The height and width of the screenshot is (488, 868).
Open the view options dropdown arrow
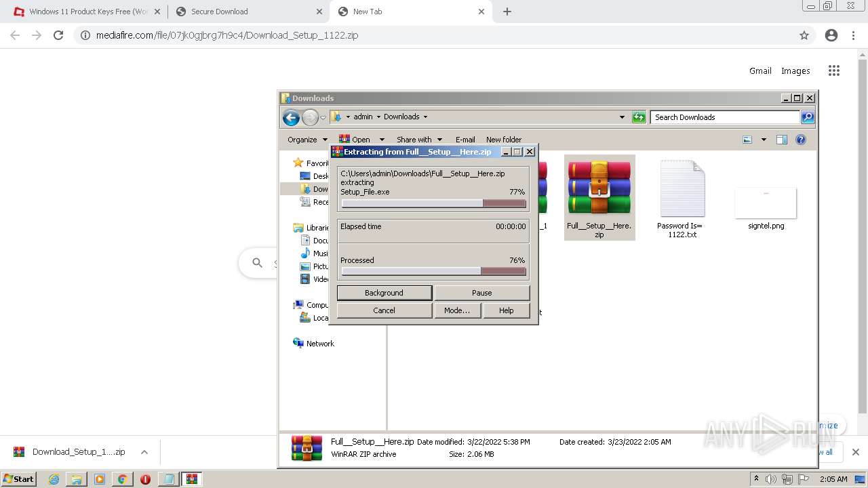[x=764, y=140]
